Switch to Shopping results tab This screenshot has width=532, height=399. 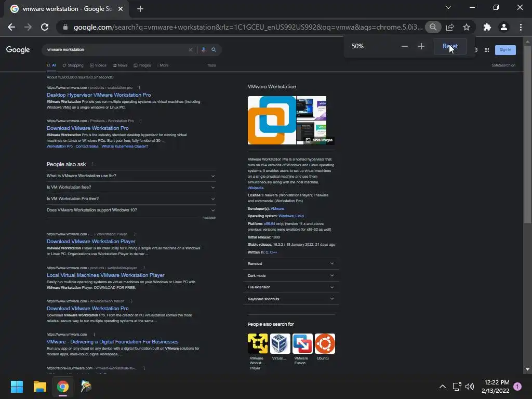pos(73,65)
